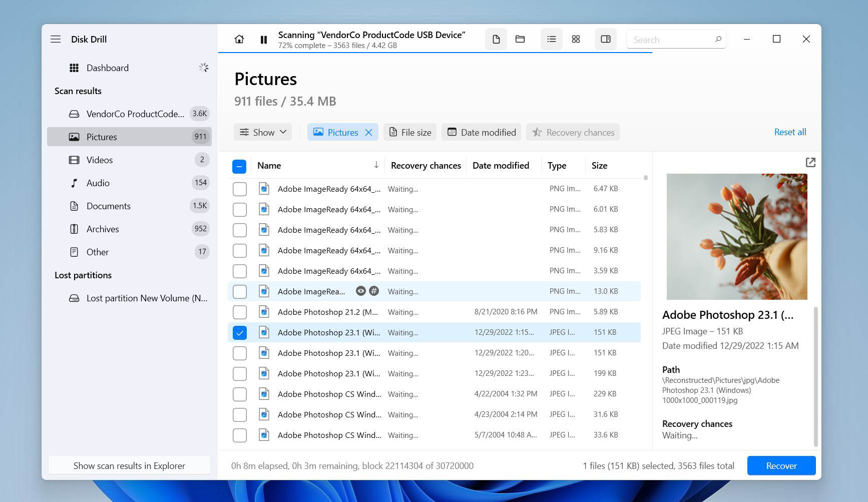Check the 199 KB Photoshop 23.1 file
The width and height of the screenshot is (868, 502).
(240, 374)
